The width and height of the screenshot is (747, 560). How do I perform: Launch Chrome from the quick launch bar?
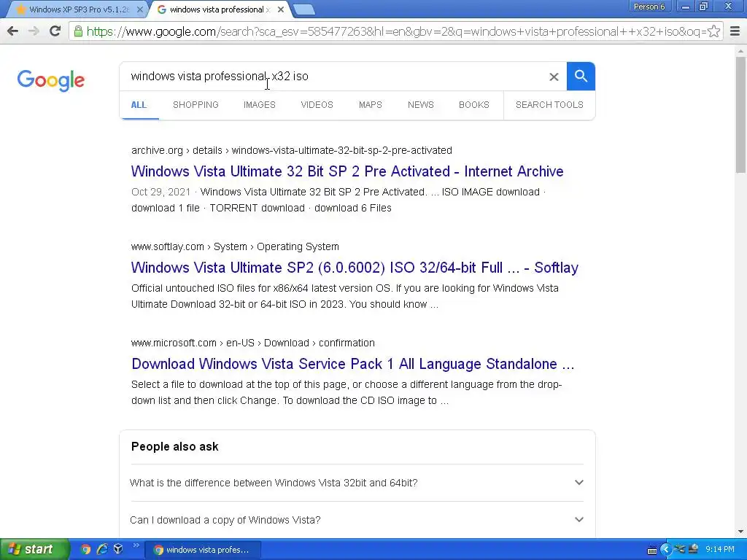pos(86,549)
